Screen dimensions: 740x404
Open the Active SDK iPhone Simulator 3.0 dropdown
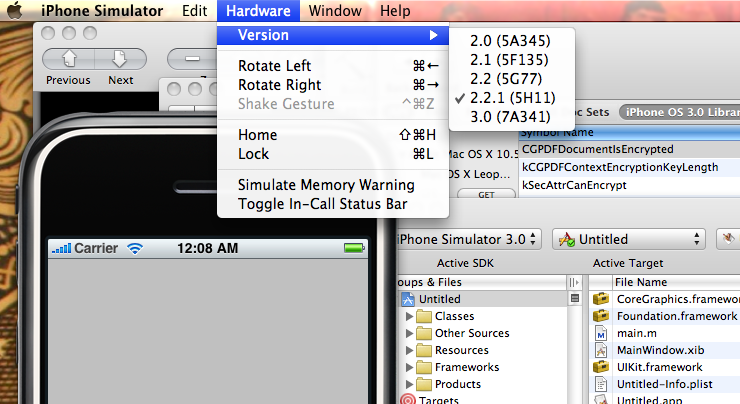[x=468, y=239]
